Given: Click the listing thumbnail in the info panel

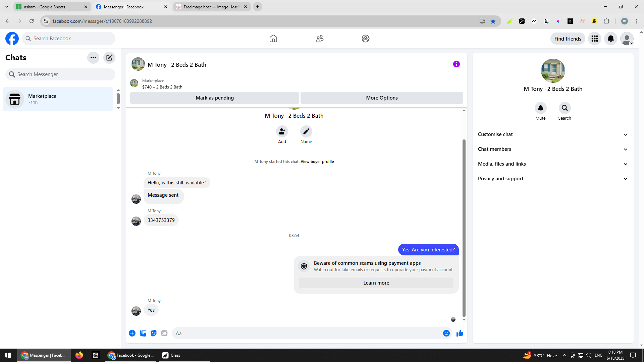Looking at the screenshot, I should (553, 71).
